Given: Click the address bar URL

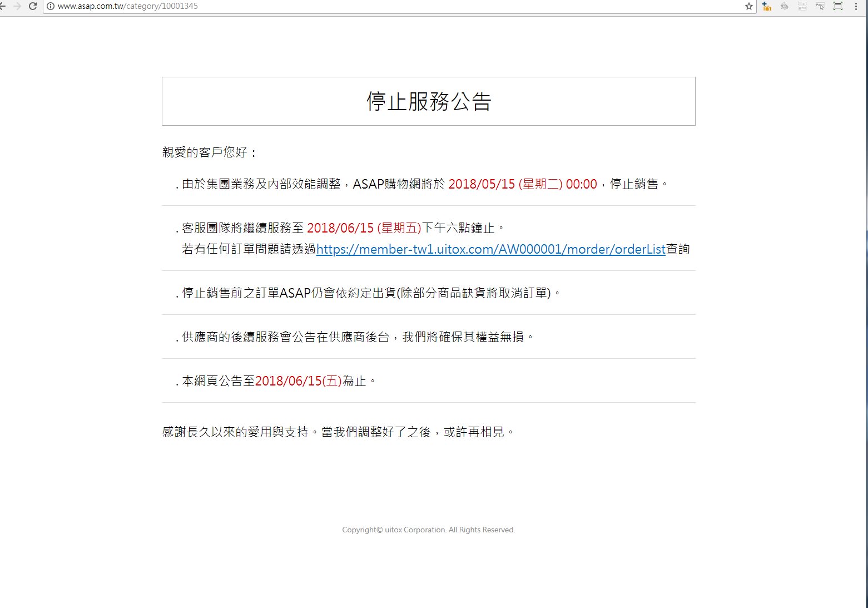Looking at the screenshot, I should coord(128,6).
